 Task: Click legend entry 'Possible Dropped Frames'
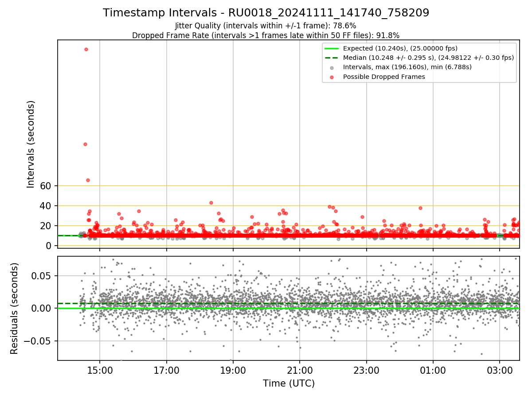[384, 77]
